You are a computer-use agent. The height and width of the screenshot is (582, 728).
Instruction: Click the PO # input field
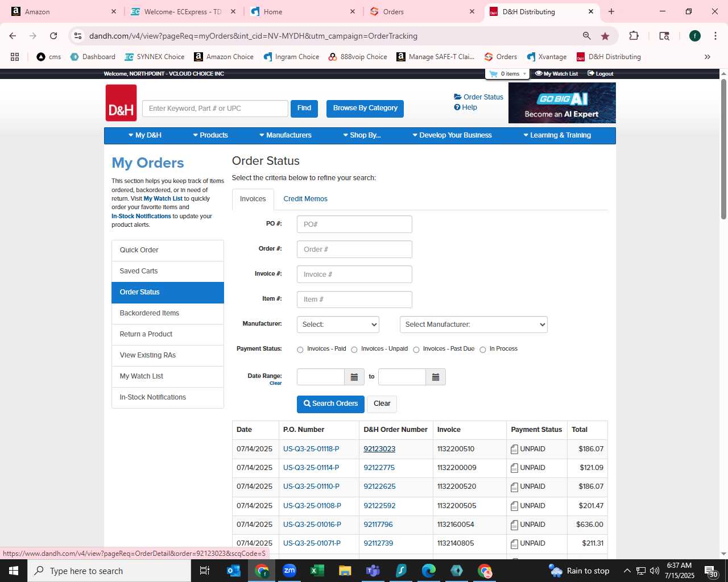354,224
